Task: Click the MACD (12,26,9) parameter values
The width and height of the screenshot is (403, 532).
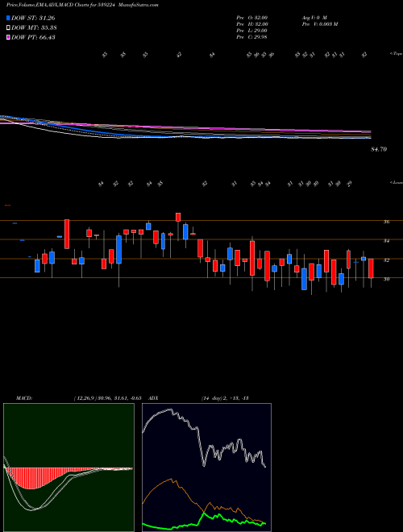Action: pos(107,398)
